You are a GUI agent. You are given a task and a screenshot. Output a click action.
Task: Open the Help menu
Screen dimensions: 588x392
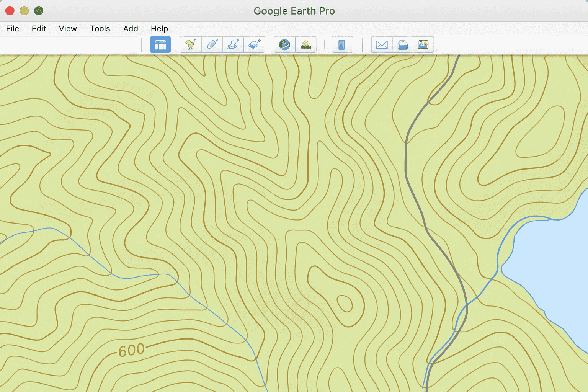(159, 29)
